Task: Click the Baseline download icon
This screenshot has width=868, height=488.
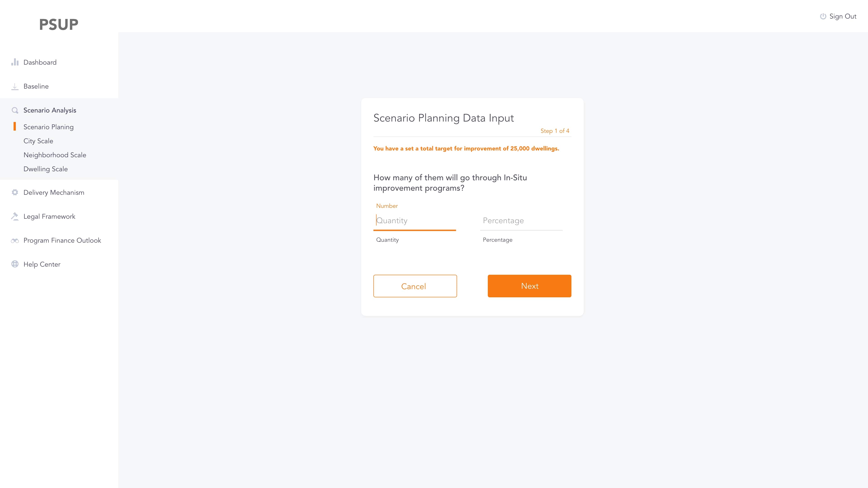Action: pos(15,87)
